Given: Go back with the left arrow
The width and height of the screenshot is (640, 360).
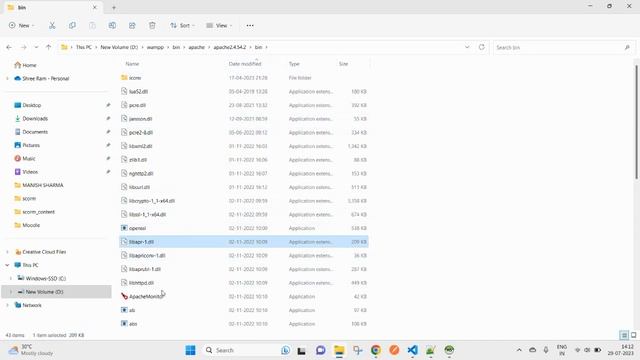Looking at the screenshot, I should pyautogui.click(x=9, y=47).
